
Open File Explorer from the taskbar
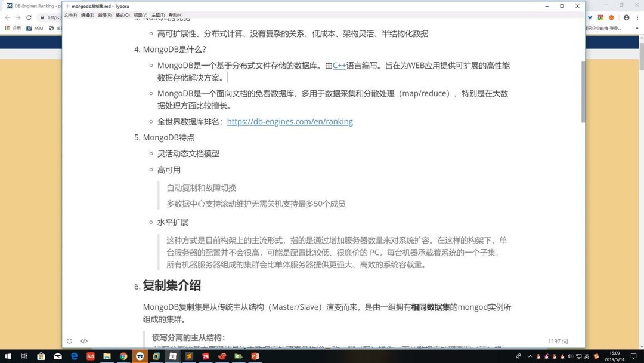pos(107,356)
